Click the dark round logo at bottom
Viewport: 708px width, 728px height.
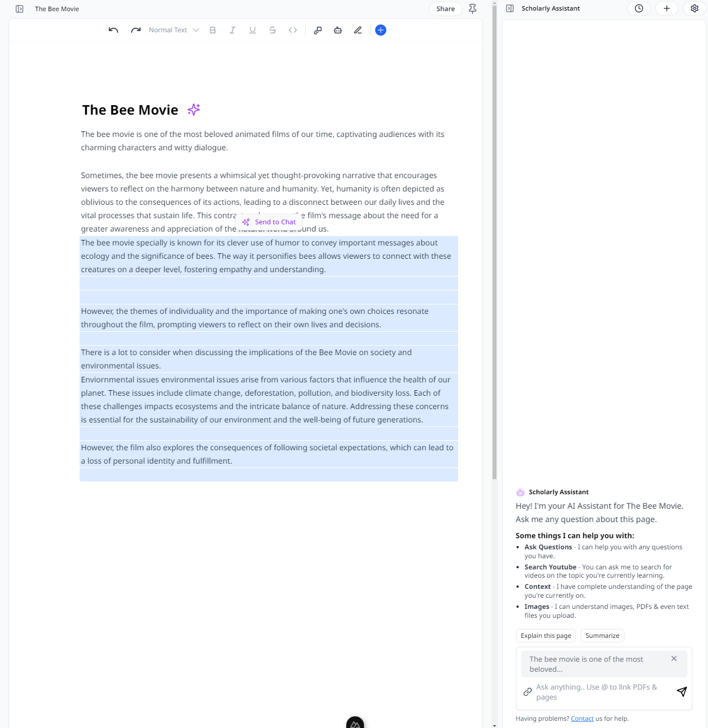coord(355,722)
